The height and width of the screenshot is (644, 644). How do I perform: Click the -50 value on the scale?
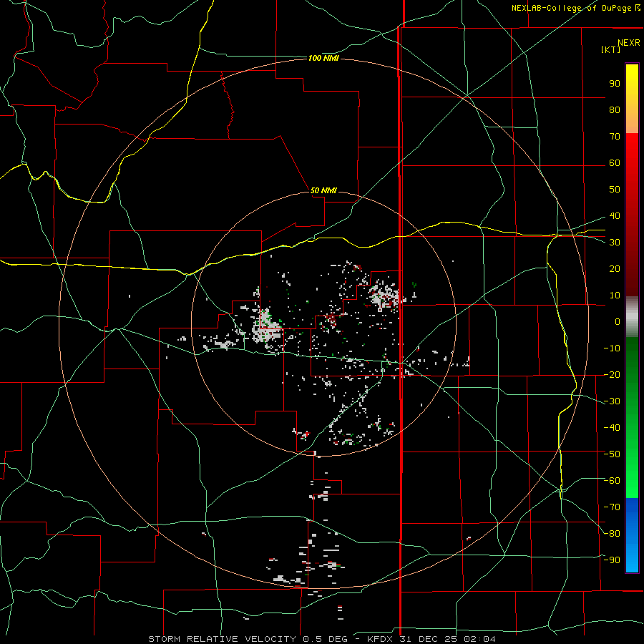(x=612, y=454)
